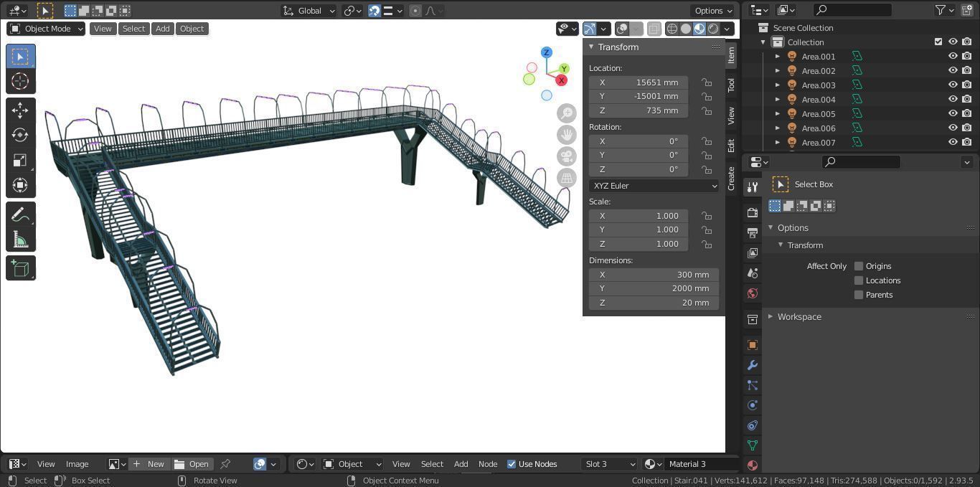
Task: Switch to the Create sidebar tab
Action: 731,179
